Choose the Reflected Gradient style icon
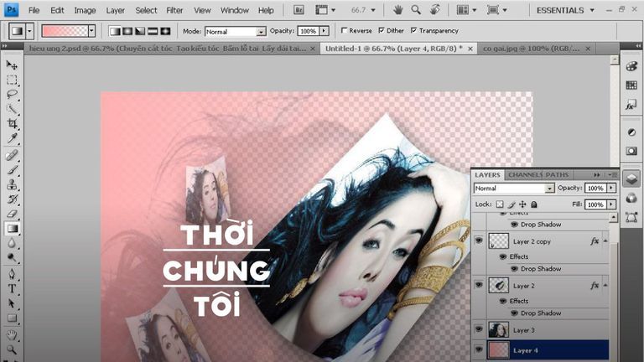Viewport: 644px width, 362px height. pyautogui.click(x=153, y=31)
